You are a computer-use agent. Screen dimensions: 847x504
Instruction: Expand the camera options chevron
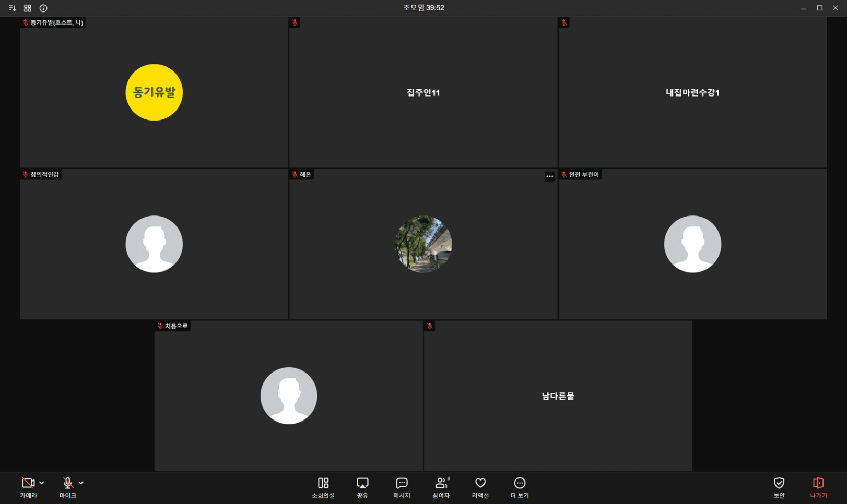(x=42, y=483)
